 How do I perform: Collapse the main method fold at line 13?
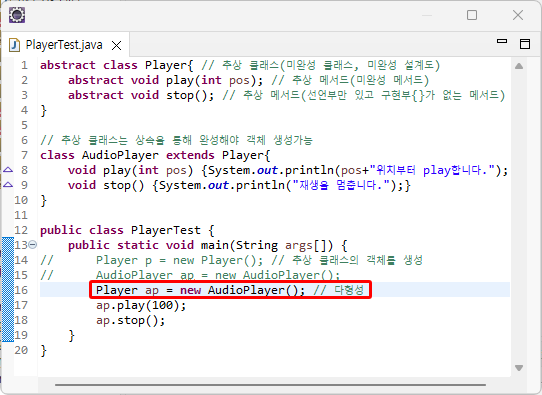(x=32, y=245)
